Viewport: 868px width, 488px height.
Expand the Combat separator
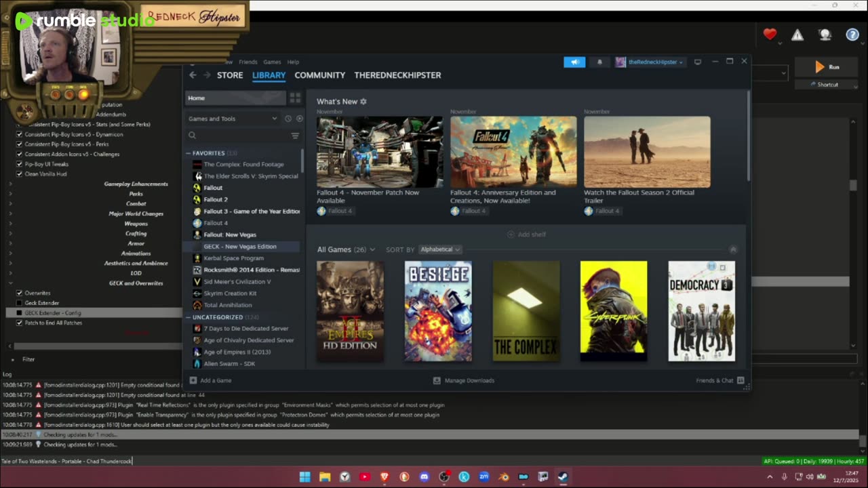point(10,203)
